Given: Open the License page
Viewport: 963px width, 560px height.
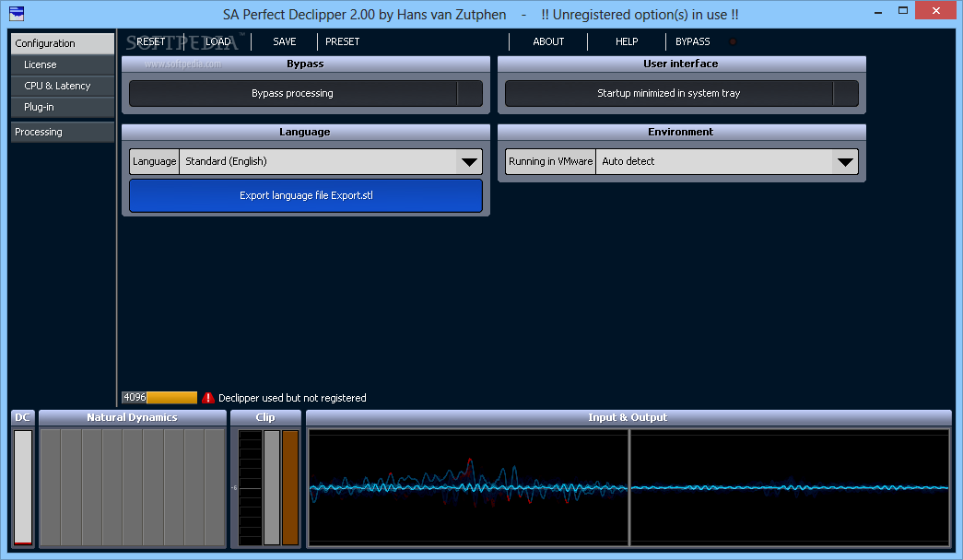Looking at the screenshot, I should click(63, 64).
